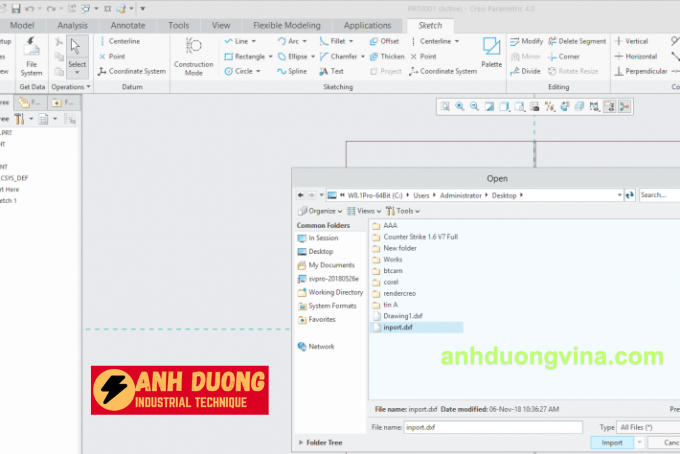Select the Text sketch tool

pos(336,71)
